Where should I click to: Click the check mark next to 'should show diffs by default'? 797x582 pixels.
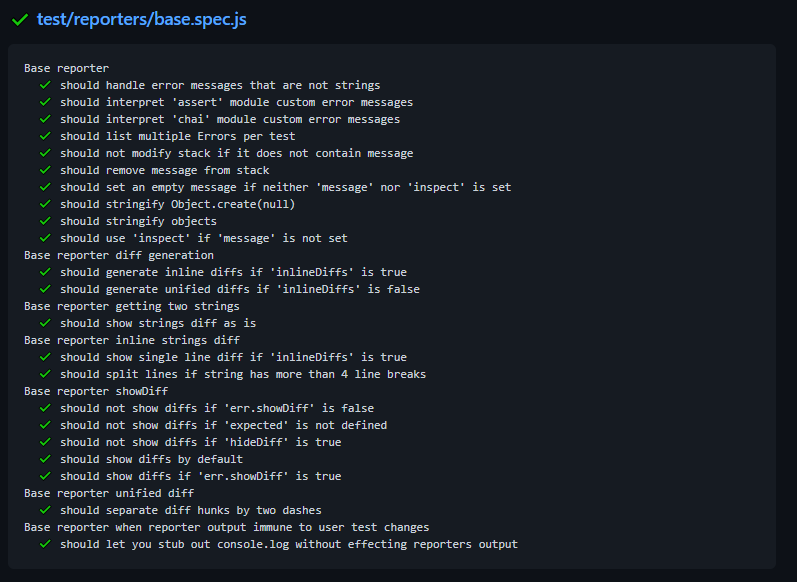[x=45, y=459]
